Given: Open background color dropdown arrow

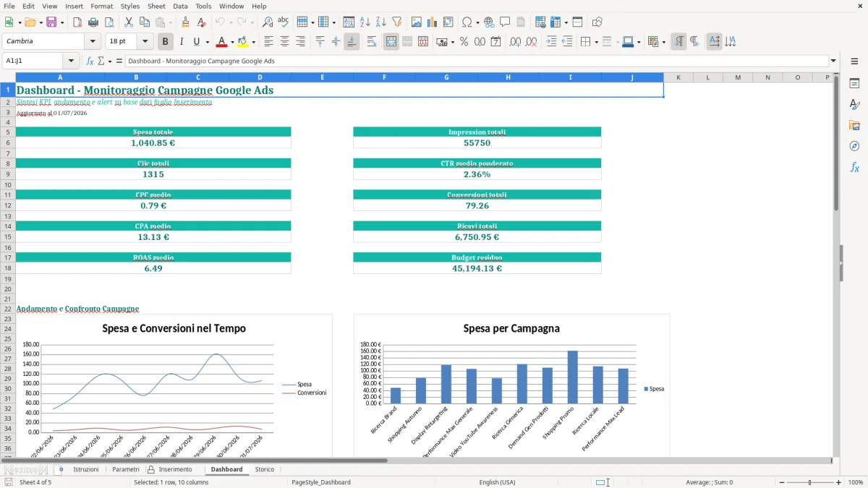Looking at the screenshot, I should [x=253, y=42].
